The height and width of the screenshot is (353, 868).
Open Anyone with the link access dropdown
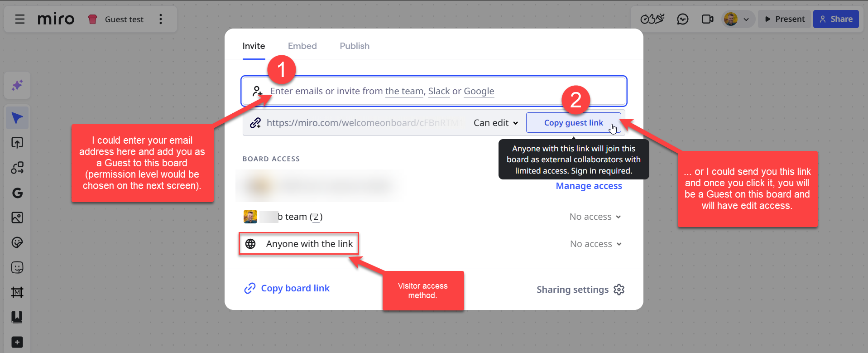(x=596, y=244)
